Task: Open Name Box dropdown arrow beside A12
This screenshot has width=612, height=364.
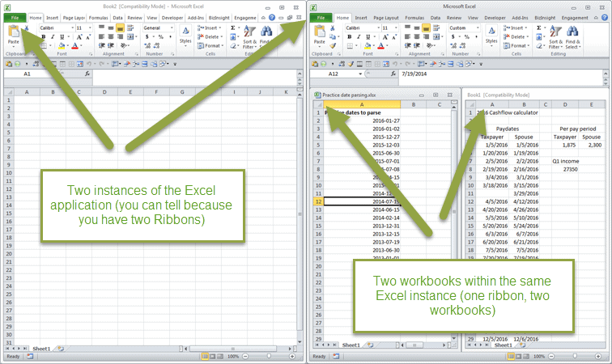Action: 360,74
